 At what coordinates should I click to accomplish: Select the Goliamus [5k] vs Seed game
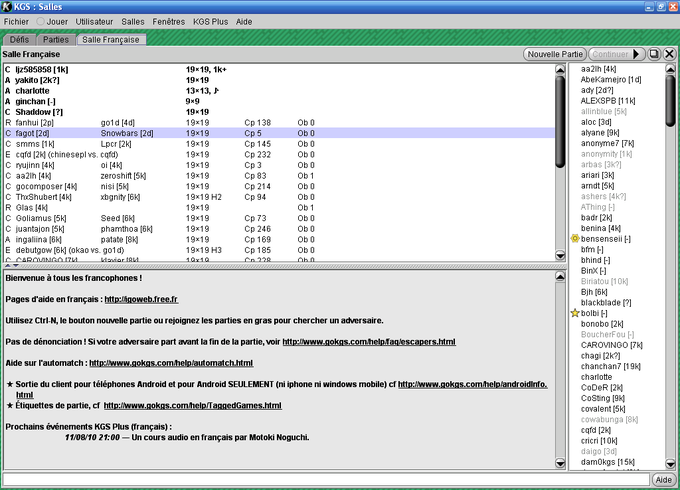tap(279, 218)
